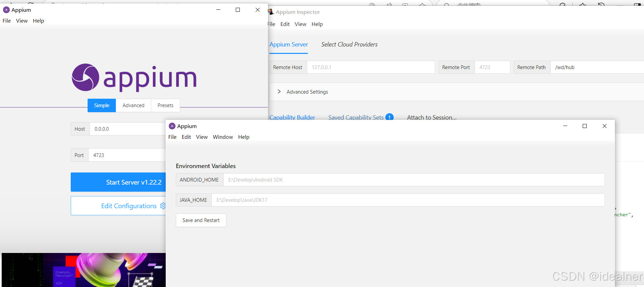Click the Appium Inspector title bar icon
This screenshot has width=644, height=287.
(271, 12)
